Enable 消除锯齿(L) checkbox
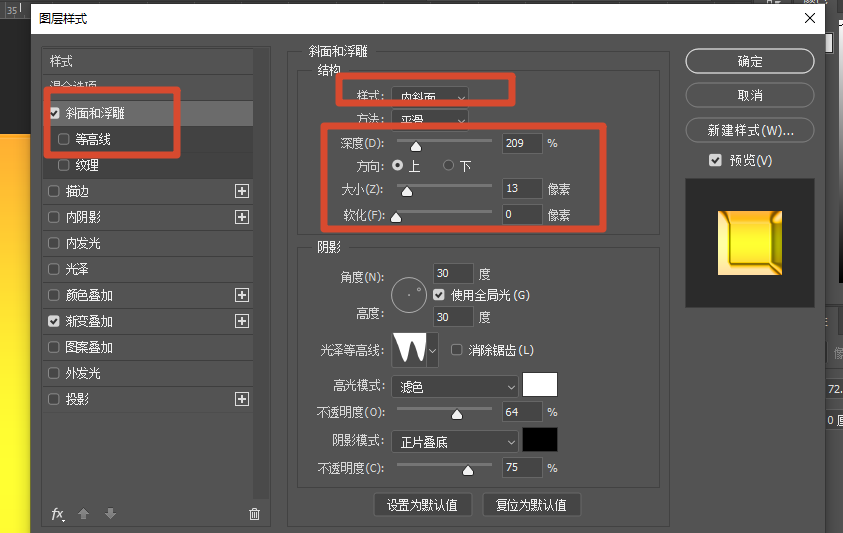843x533 pixels. pos(456,350)
